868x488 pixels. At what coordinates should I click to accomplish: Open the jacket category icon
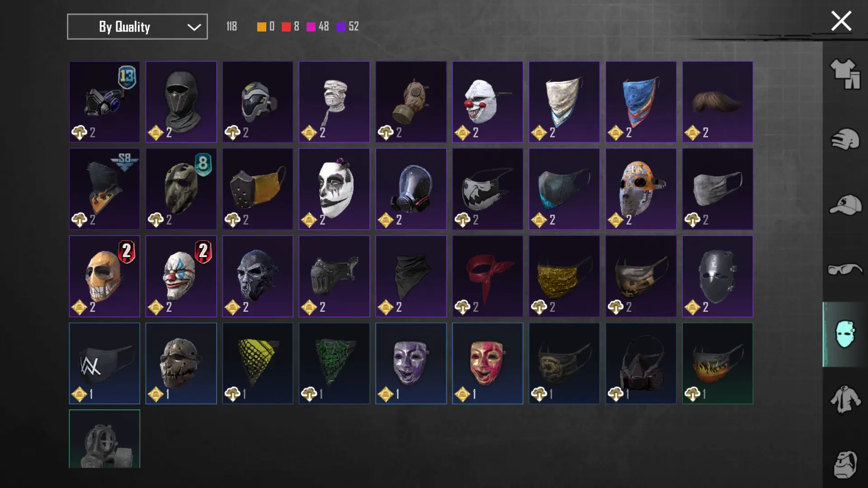pyautogui.click(x=845, y=399)
